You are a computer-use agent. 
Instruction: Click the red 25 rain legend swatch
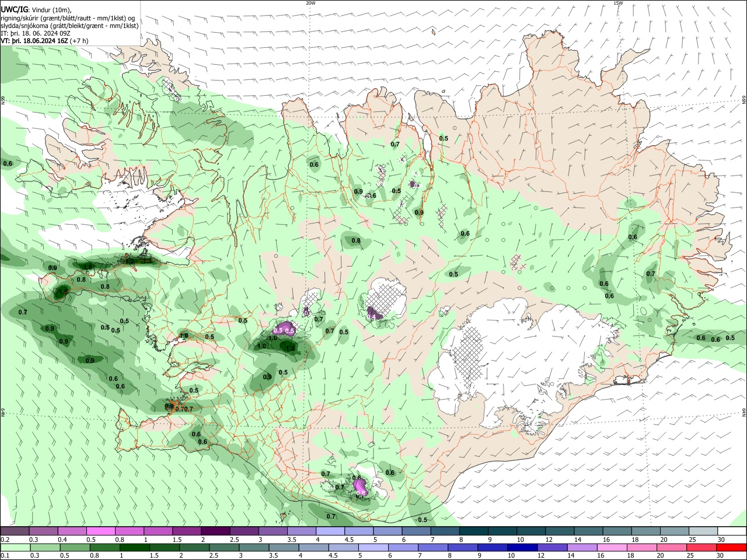click(x=701, y=547)
